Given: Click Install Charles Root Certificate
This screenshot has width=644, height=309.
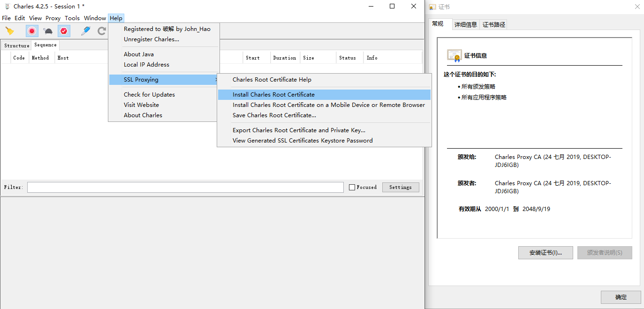Looking at the screenshot, I should (x=324, y=95).
